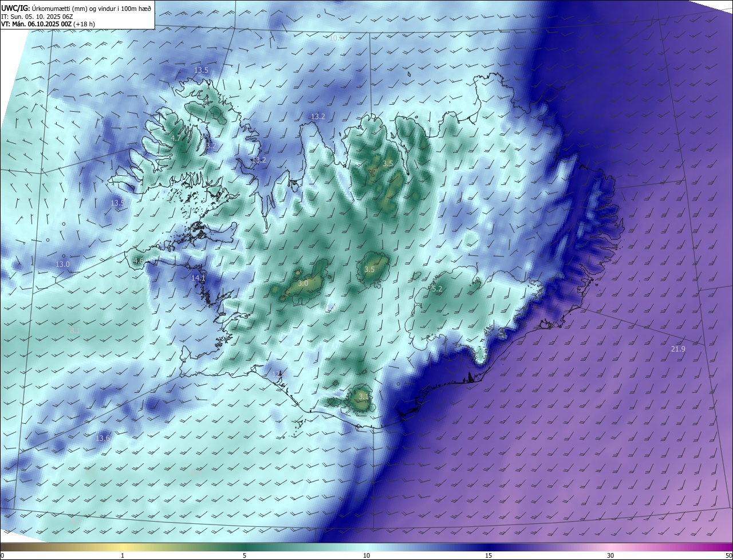Click the 21.9 value label

pyautogui.click(x=678, y=349)
